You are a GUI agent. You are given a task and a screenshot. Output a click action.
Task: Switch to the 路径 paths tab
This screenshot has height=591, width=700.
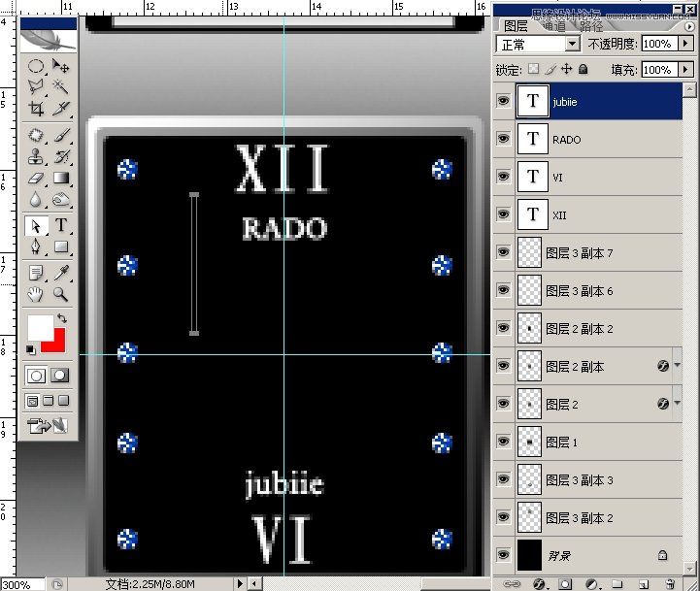pyautogui.click(x=591, y=27)
